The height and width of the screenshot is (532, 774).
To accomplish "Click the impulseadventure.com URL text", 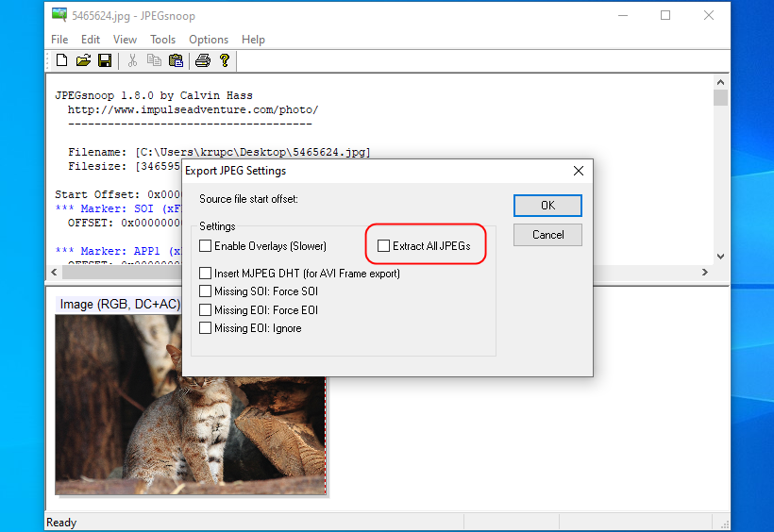I will click(193, 109).
